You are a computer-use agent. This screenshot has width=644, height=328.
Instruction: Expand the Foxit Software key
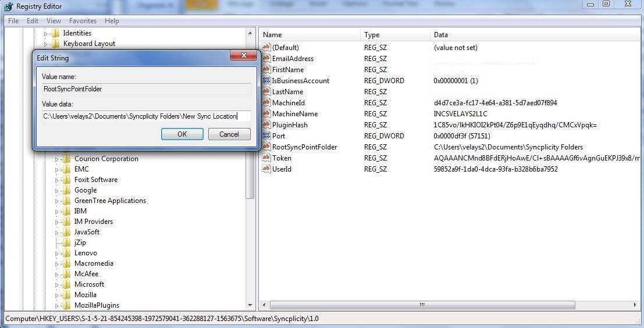58,180
